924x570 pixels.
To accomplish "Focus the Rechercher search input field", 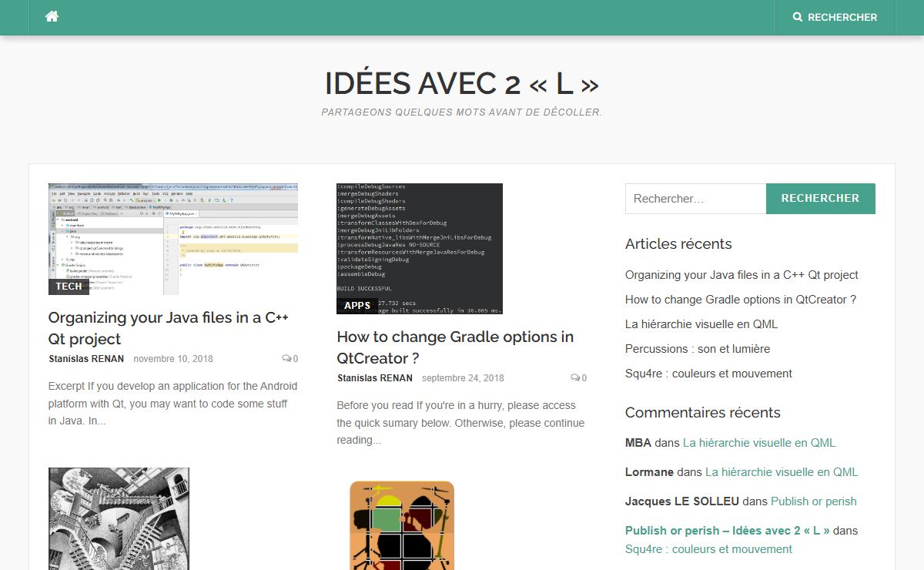I will coord(695,199).
